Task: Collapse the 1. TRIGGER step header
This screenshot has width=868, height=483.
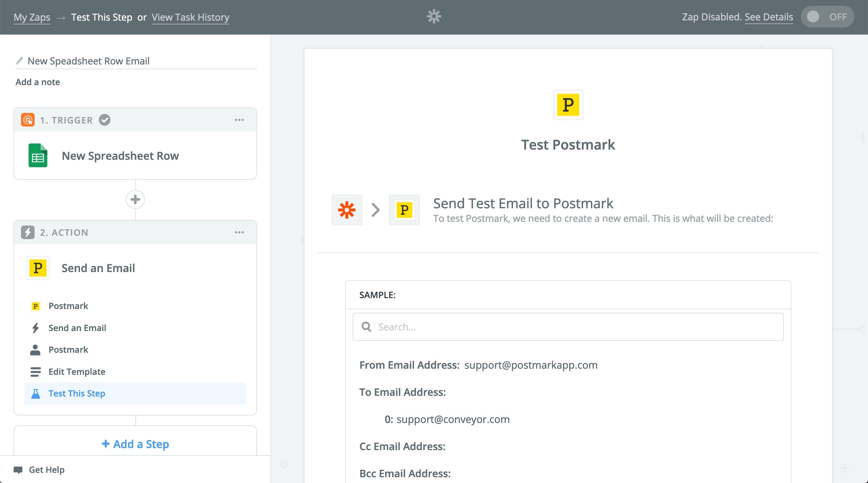Action: 135,120
